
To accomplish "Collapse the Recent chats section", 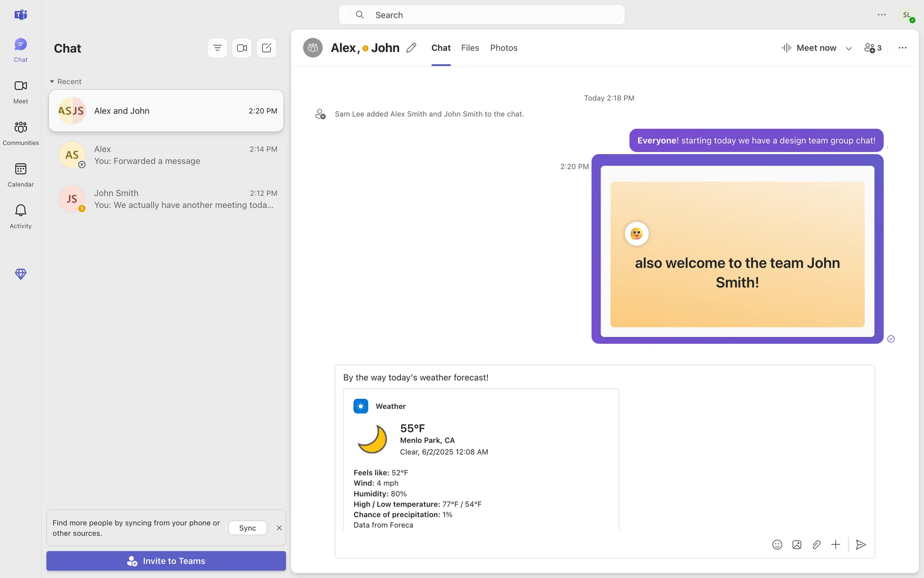I will (52, 82).
